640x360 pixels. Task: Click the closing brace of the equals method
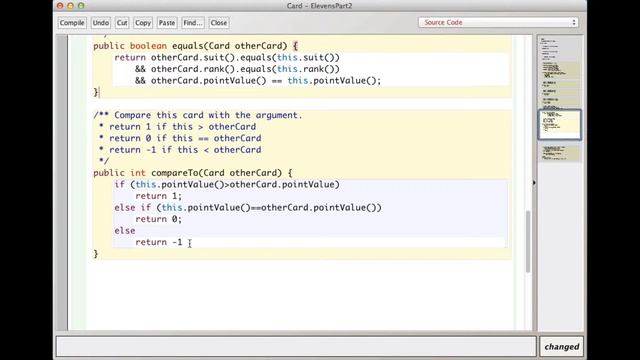point(96,92)
